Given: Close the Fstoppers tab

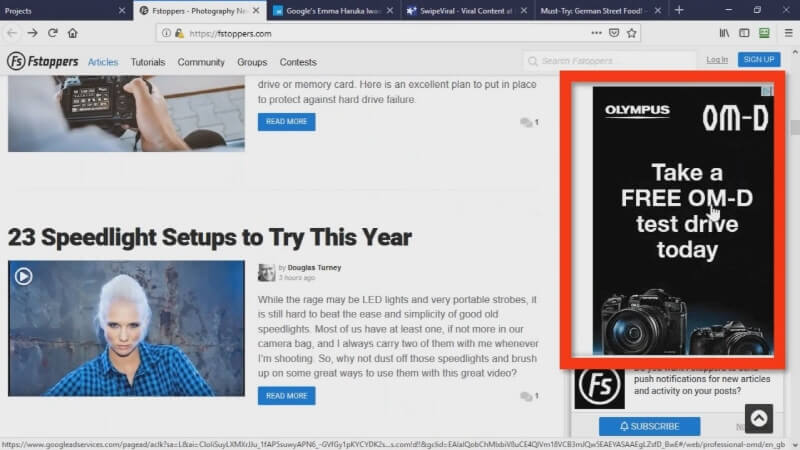Looking at the screenshot, I should tap(256, 10).
